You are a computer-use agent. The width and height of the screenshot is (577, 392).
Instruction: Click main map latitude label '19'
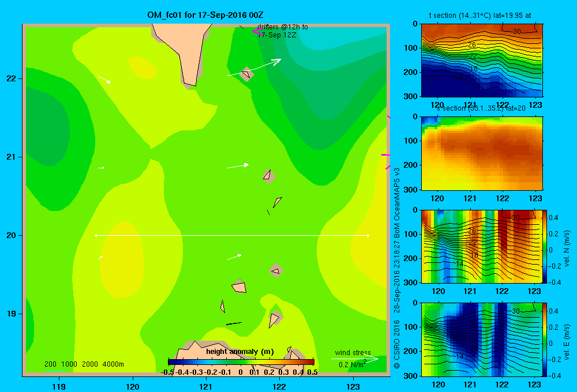click(11, 314)
